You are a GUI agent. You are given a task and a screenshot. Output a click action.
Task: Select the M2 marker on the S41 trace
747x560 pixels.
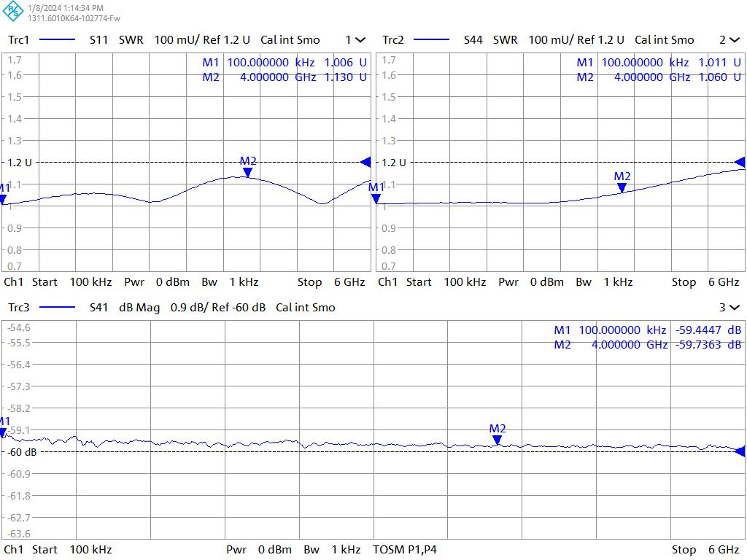pos(497,440)
